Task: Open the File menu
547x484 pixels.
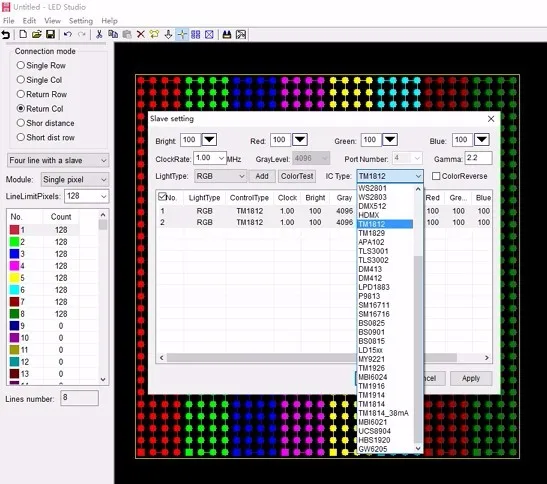Action: [8, 21]
